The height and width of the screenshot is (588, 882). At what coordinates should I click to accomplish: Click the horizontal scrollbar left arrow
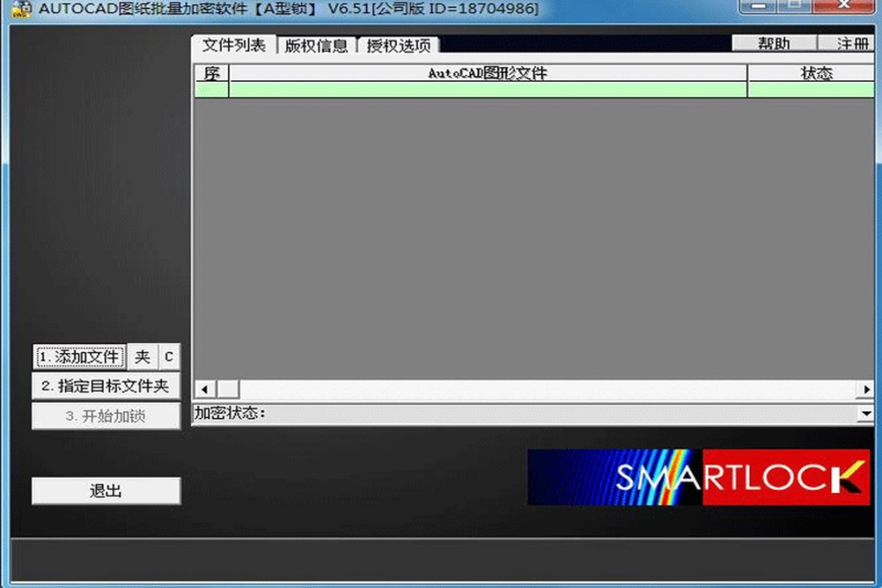click(203, 390)
